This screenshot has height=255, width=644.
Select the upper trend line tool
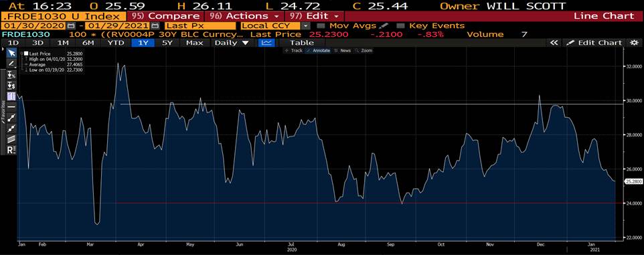click(x=11, y=117)
